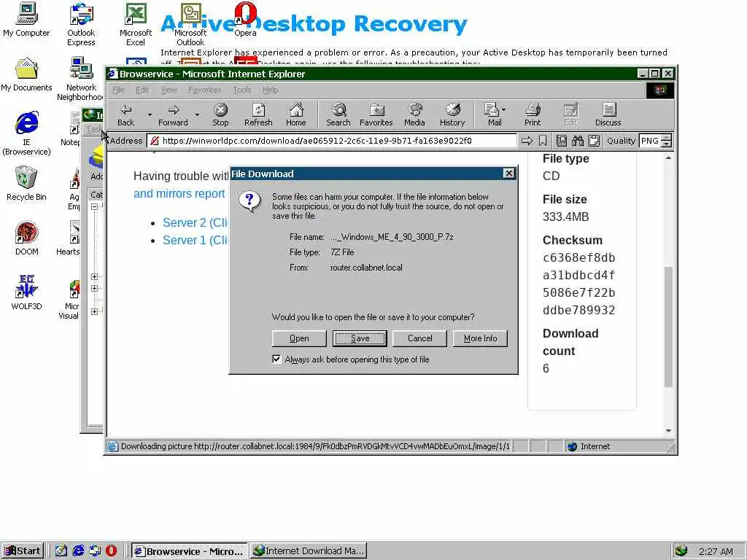
Task: Click the mirrors report link
Action: coord(179,193)
